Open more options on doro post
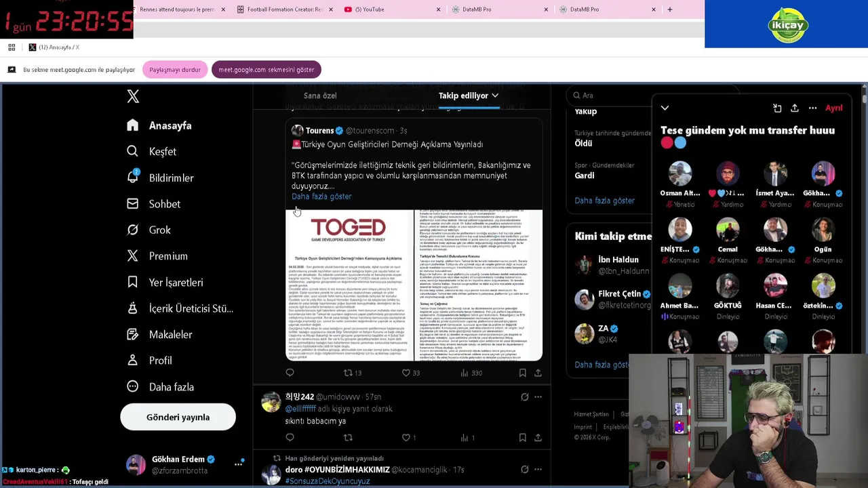This screenshot has height=488, width=868. pos(538,469)
